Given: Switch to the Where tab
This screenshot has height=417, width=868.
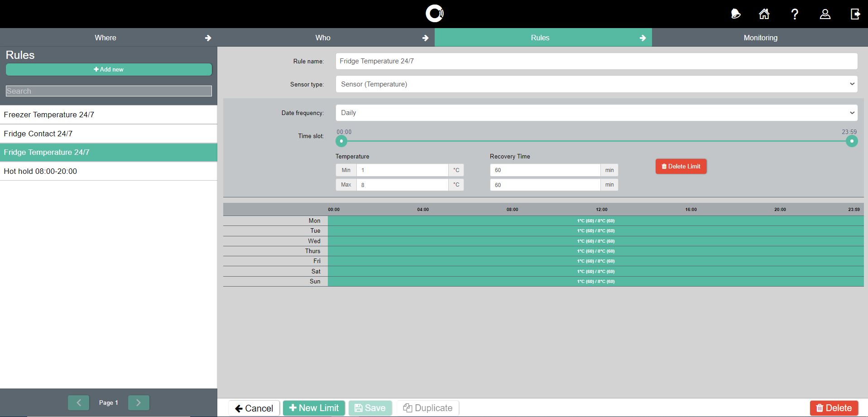Looking at the screenshot, I should point(106,38).
